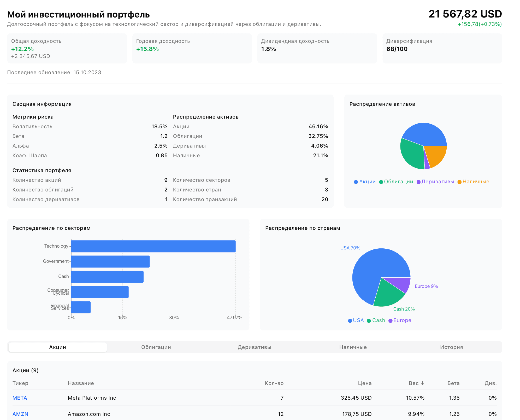This screenshot has width=520, height=420.
Task: Open the История tab
Action: coord(451,347)
